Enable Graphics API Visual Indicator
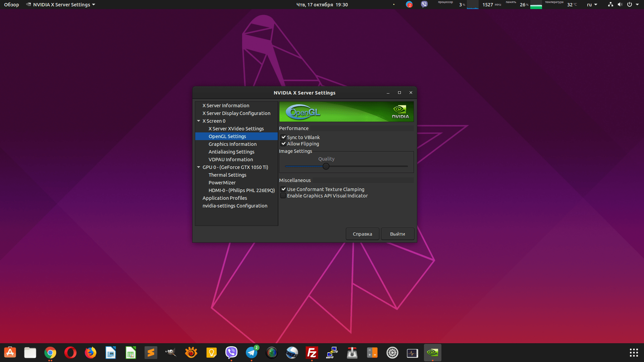Viewport: 644px width, 362px height. [x=283, y=195]
